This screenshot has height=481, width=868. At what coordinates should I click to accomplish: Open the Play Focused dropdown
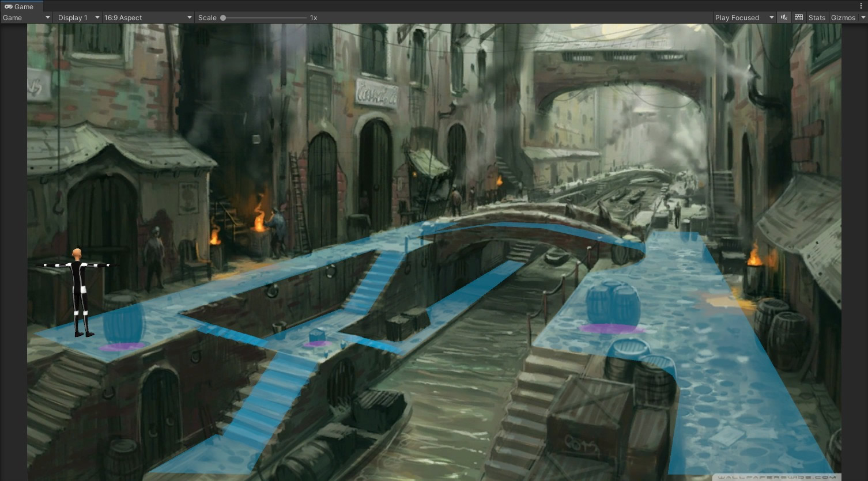click(744, 17)
